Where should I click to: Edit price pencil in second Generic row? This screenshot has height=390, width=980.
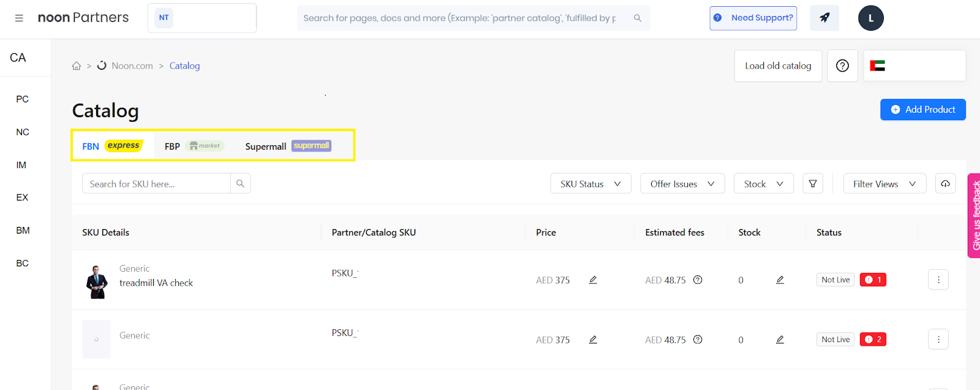(593, 339)
